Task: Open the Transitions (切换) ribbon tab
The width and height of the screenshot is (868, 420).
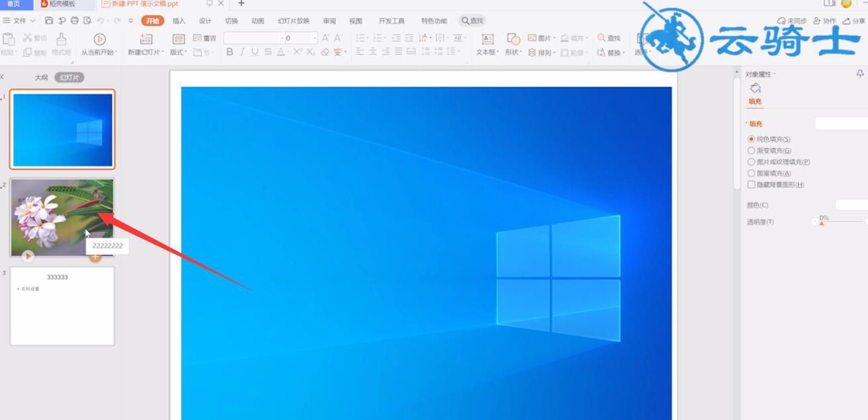Action: [x=231, y=21]
